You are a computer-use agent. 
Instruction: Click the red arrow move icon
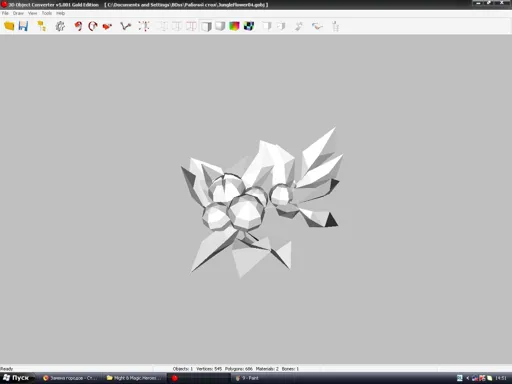pos(107,26)
